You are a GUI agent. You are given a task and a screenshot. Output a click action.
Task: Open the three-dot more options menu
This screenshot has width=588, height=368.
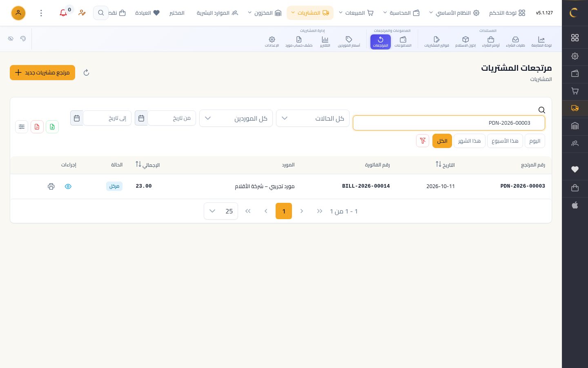point(41,13)
